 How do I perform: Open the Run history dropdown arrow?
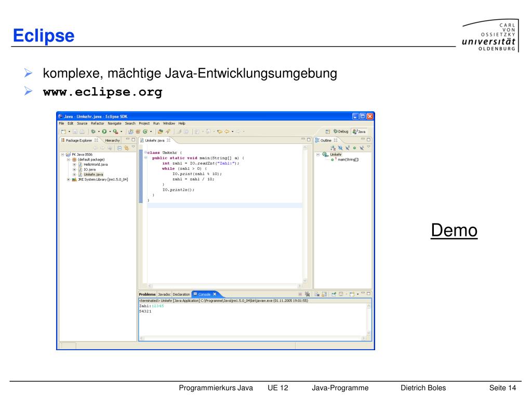110,131
